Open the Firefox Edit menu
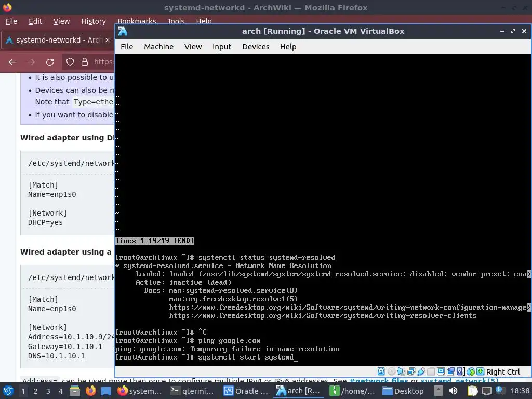The width and height of the screenshot is (532, 399). 35,21
